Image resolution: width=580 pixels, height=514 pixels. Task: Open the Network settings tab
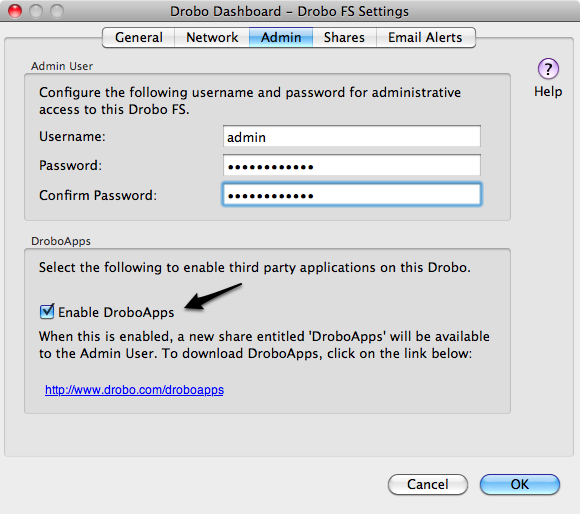(x=212, y=37)
